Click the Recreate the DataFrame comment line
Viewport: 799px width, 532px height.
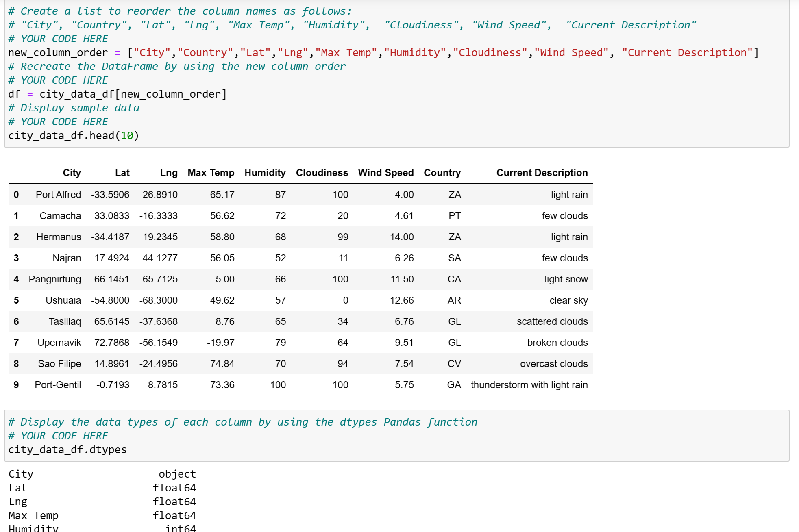(x=177, y=67)
